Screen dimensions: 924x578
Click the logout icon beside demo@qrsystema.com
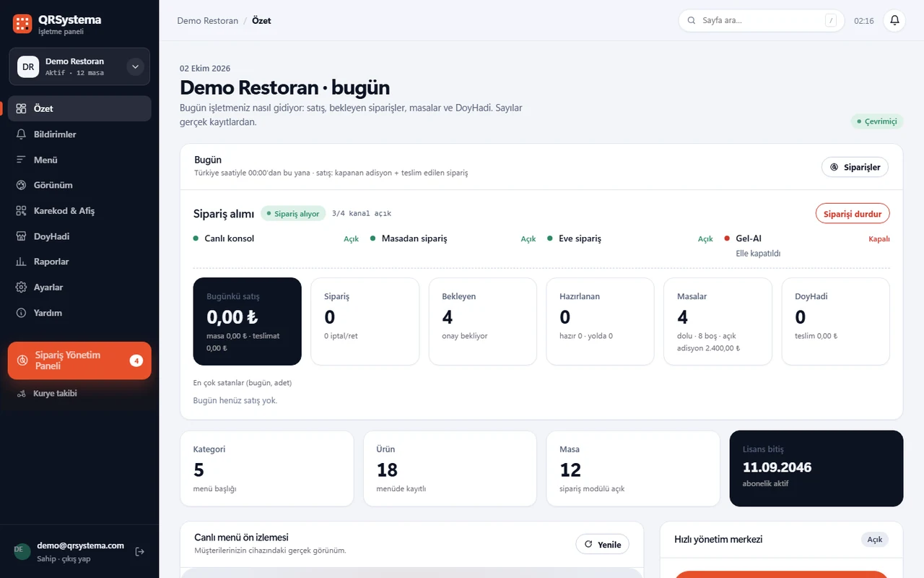(140, 552)
